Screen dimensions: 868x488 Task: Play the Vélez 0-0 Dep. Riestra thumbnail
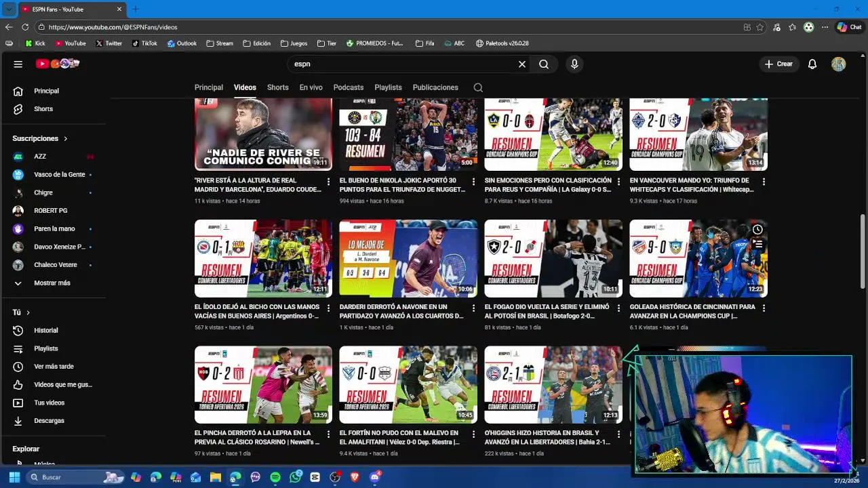point(408,385)
